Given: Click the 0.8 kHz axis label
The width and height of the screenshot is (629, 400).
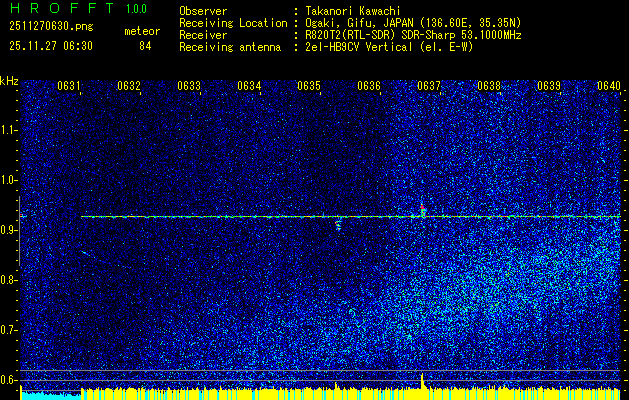Looking at the screenshot, I should (x=8, y=280).
